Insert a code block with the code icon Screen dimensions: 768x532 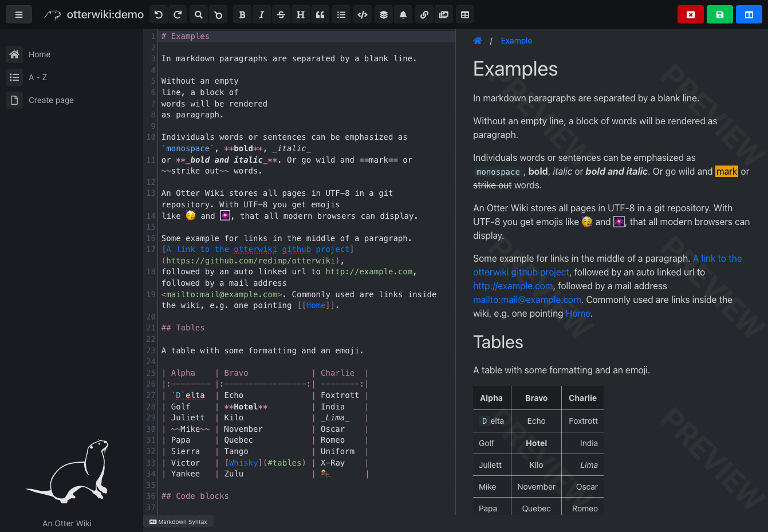363,15
